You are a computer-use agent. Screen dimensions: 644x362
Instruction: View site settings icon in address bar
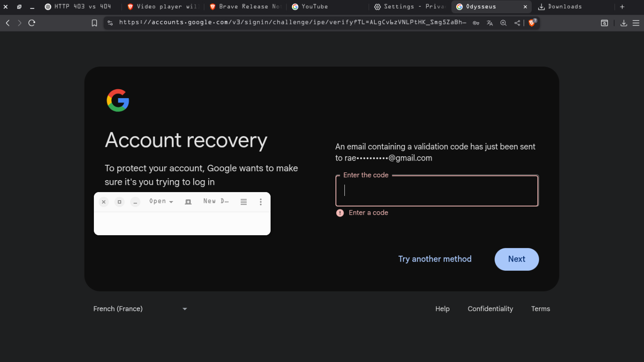110,23
